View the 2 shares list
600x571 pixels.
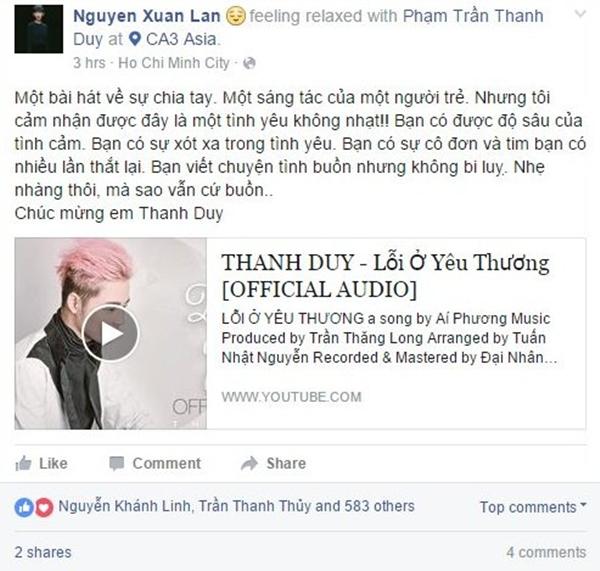pyautogui.click(x=43, y=552)
